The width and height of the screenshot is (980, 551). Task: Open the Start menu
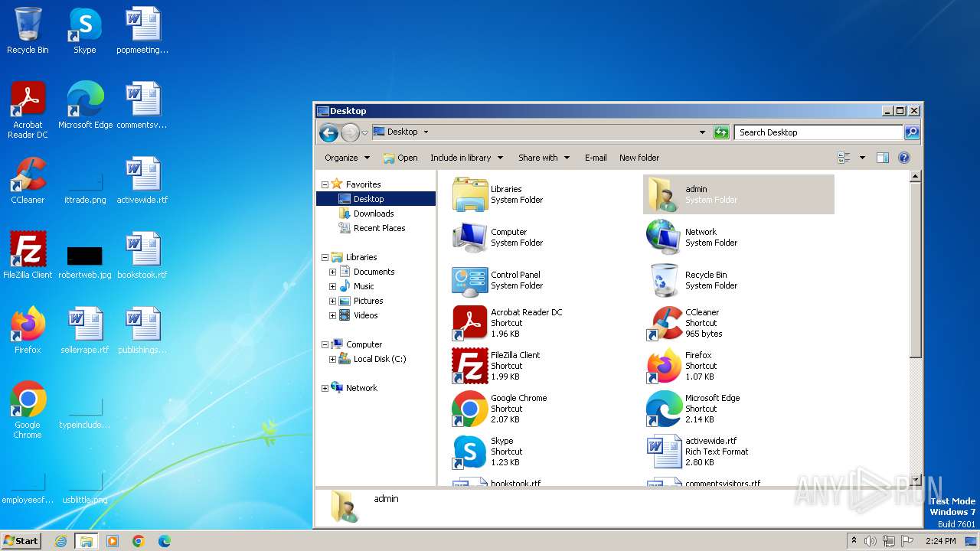point(21,541)
